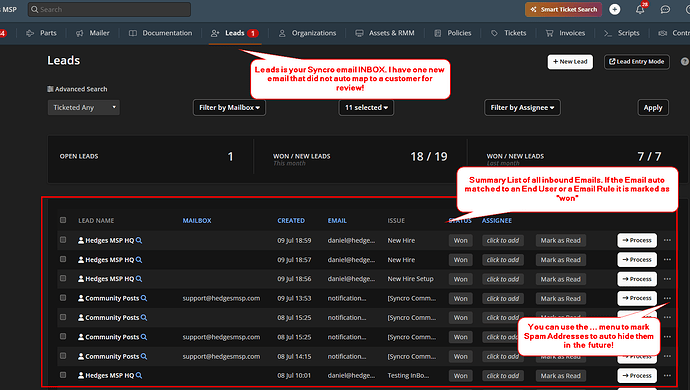Viewport: 690px width, 390px height.
Task: Click the help question mark icon beside Lead Entry Mode
Action: (685, 62)
